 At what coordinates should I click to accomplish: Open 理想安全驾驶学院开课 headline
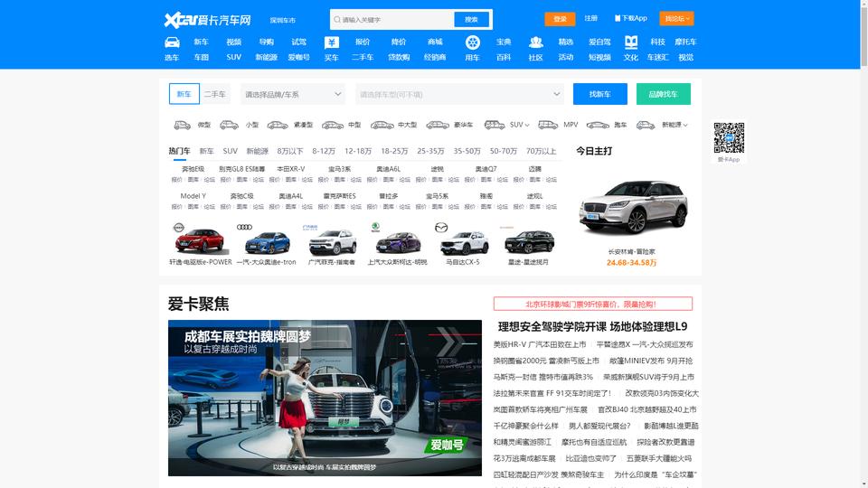(x=592, y=326)
